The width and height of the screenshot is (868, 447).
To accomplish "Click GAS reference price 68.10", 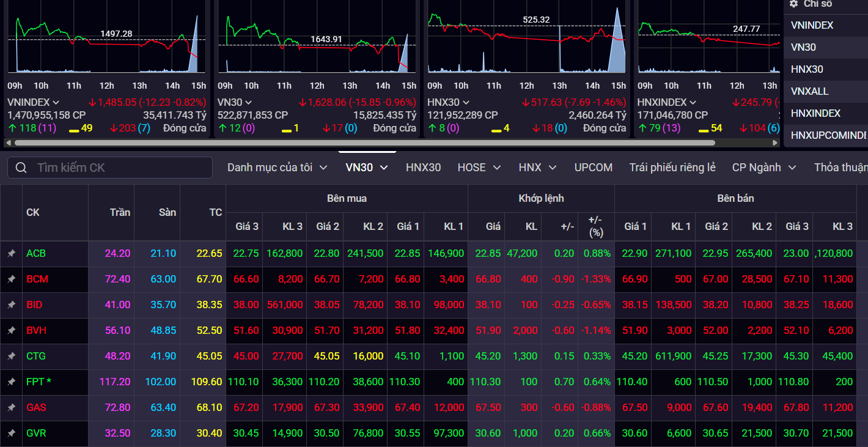I will 209,407.
